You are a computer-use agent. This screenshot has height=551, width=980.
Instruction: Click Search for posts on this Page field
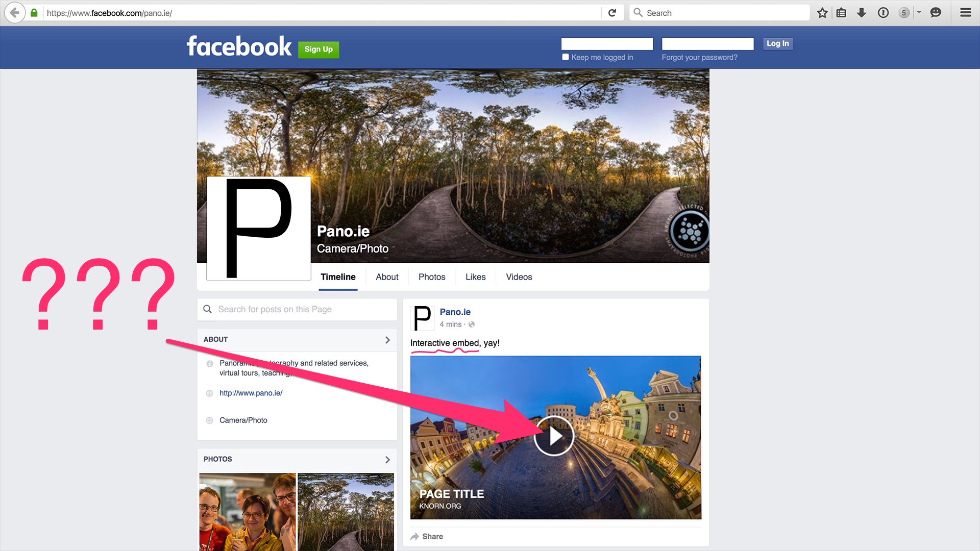pos(297,310)
